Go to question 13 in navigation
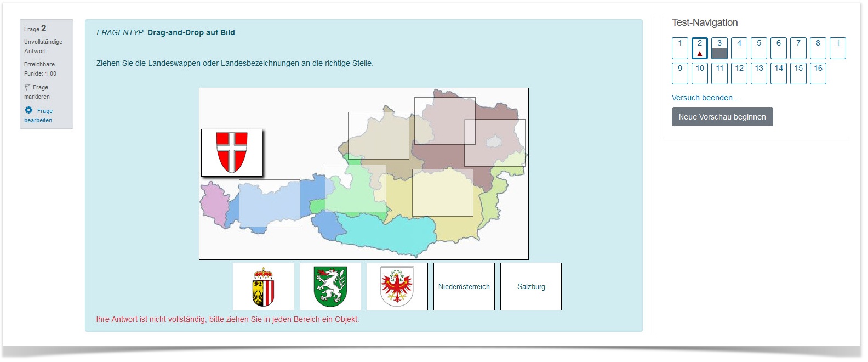 [759, 73]
